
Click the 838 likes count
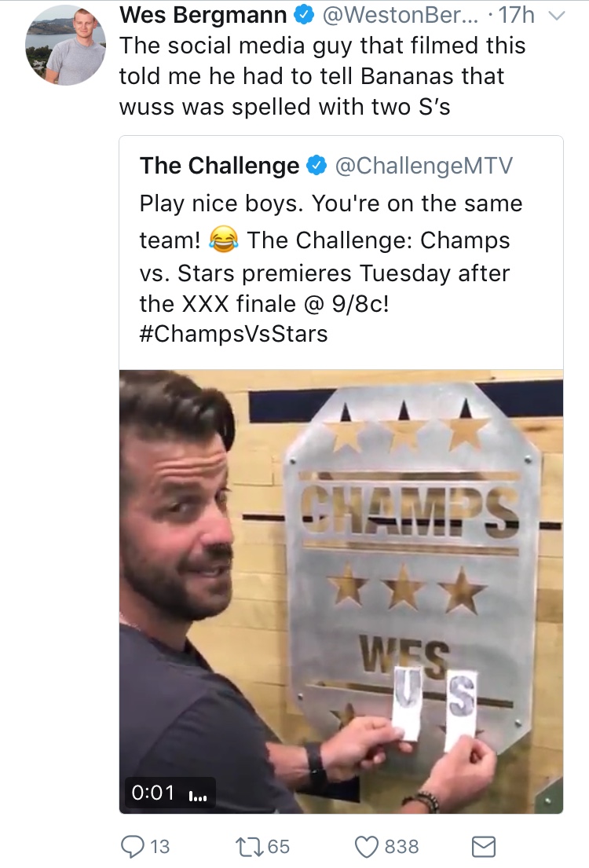coord(402,847)
